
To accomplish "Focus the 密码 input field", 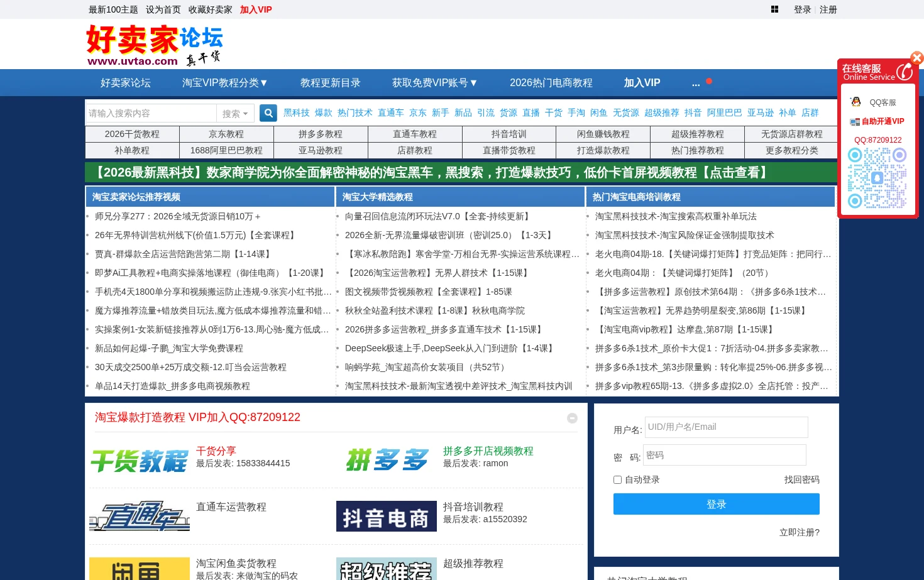I will (725, 455).
